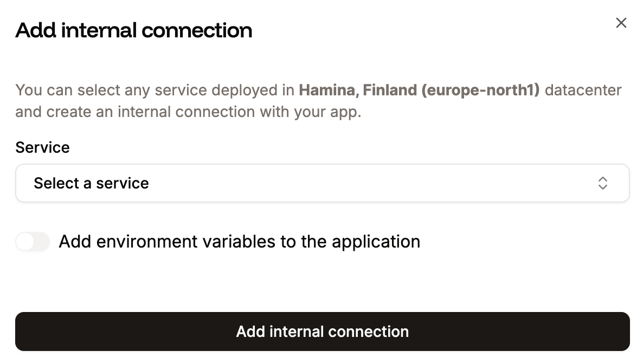Click the Add internal connection heading area
This screenshot has width=643, height=364.
(x=133, y=30)
